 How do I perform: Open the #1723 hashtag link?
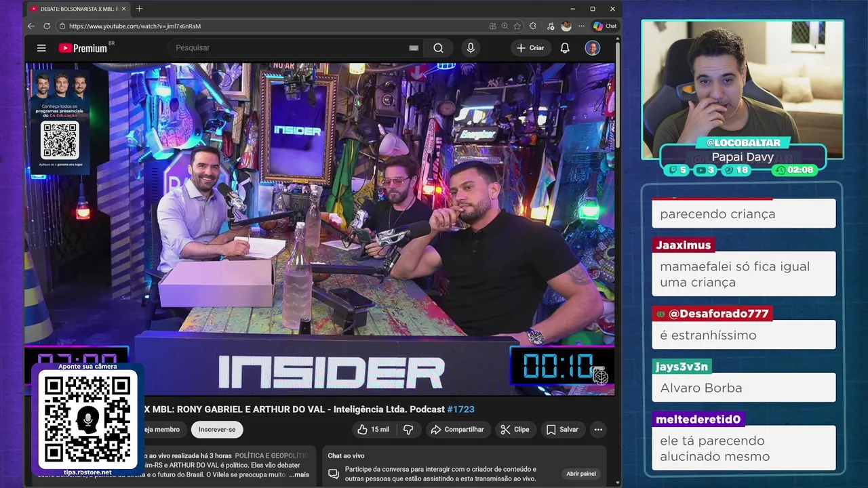[461, 409]
